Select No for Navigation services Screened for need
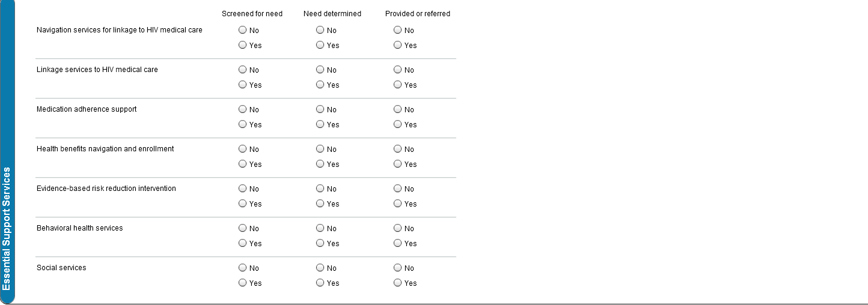The height and width of the screenshot is (305, 868). pos(243,30)
